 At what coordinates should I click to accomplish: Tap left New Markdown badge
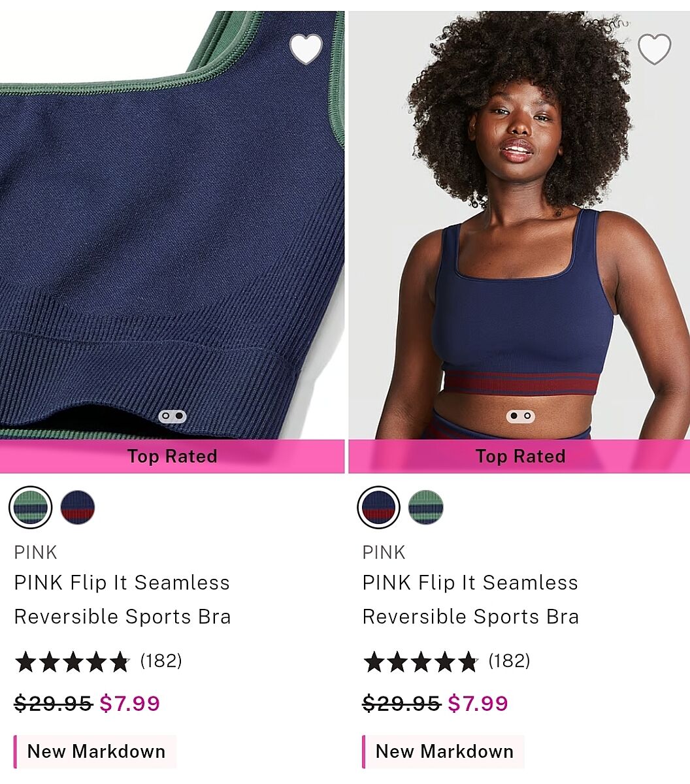[95, 751]
